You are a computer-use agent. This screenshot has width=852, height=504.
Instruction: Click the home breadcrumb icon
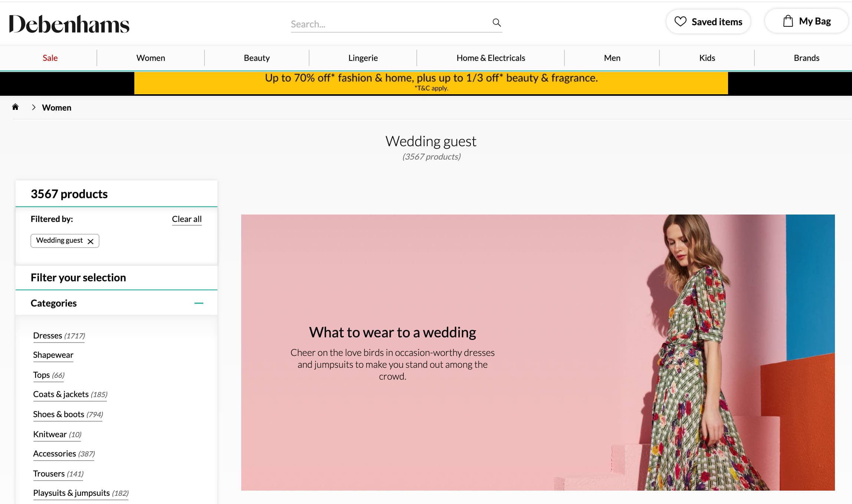pos(16,107)
